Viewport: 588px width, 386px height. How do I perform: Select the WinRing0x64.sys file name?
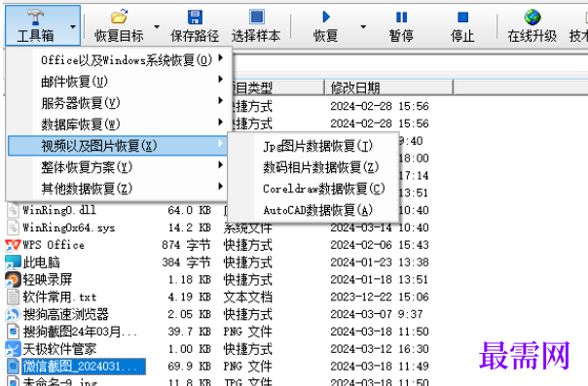pyautogui.click(x=68, y=228)
